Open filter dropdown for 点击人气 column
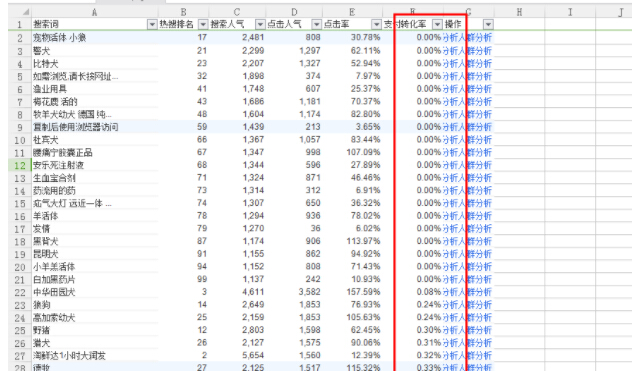Image resolution: width=640 pixels, height=371 pixels. point(316,24)
